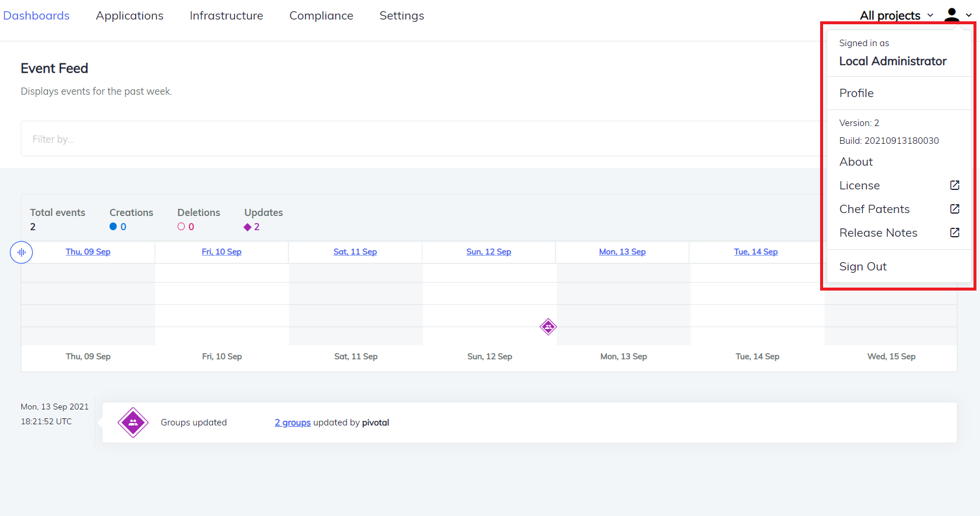
Task: Select Profile from user menu
Action: pos(856,93)
